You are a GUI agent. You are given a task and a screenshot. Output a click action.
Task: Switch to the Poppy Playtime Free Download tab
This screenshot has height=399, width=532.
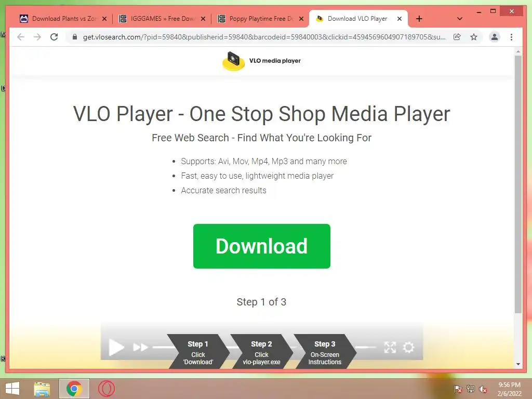click(260, 19)
